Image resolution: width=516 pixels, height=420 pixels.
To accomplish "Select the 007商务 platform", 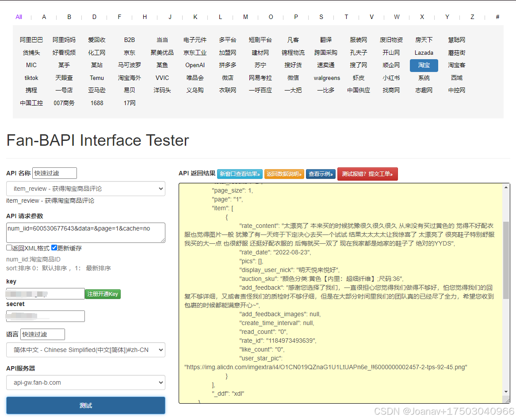I will pyautogui.click(x=64, y=103).
